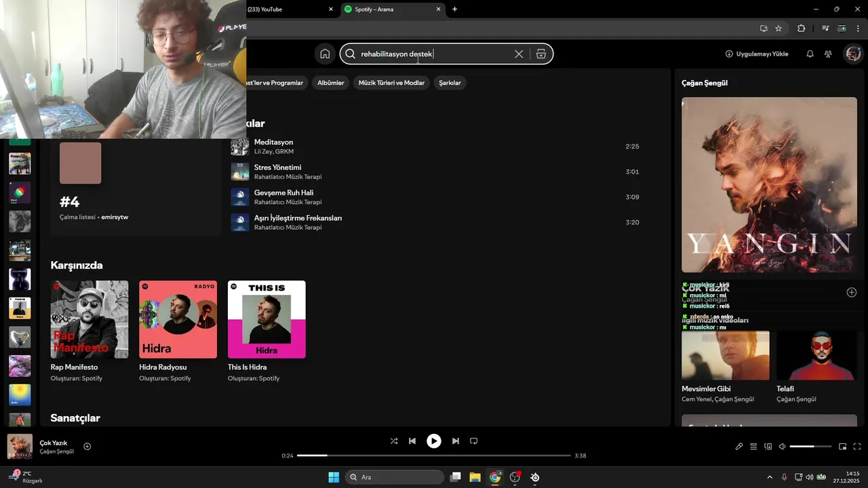Open the Telafi music video
The height and width of the screenshot is (488, 868).
(x=816, y=367)
